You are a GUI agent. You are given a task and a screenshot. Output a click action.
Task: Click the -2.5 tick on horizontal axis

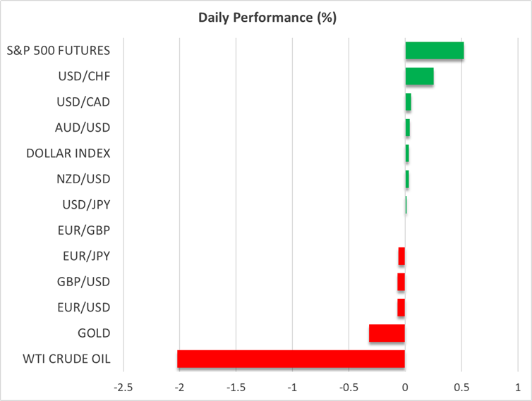(x=123, y=388)
